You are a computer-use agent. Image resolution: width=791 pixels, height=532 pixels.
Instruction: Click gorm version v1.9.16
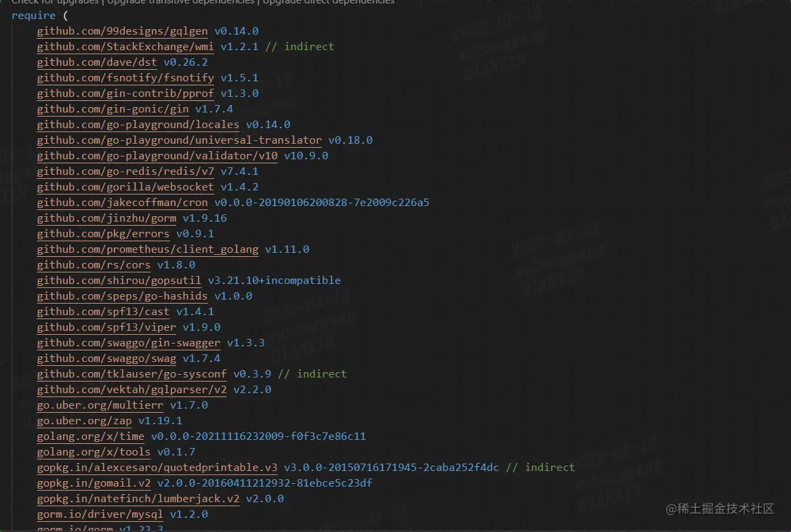(x=205, y=219)
